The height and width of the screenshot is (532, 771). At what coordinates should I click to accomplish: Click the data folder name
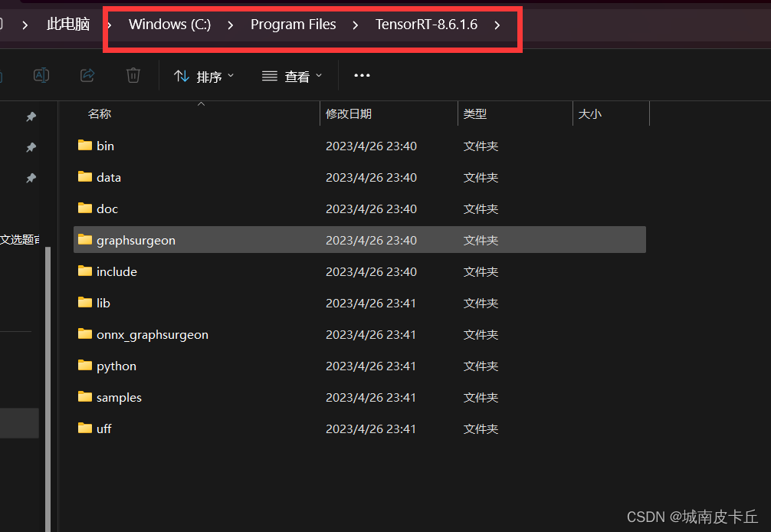coord(109,178)
